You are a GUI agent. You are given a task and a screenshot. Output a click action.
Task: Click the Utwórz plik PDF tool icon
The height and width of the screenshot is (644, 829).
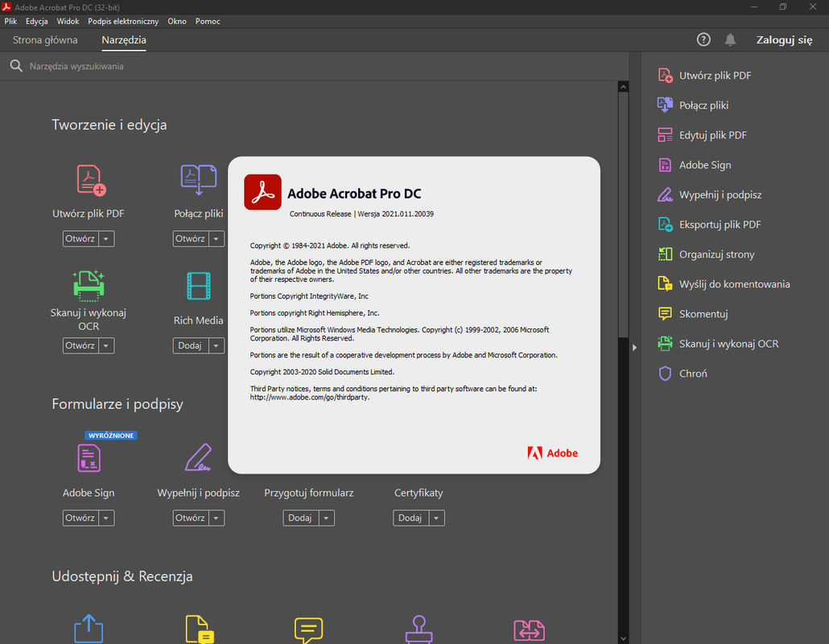click(91, 180)
